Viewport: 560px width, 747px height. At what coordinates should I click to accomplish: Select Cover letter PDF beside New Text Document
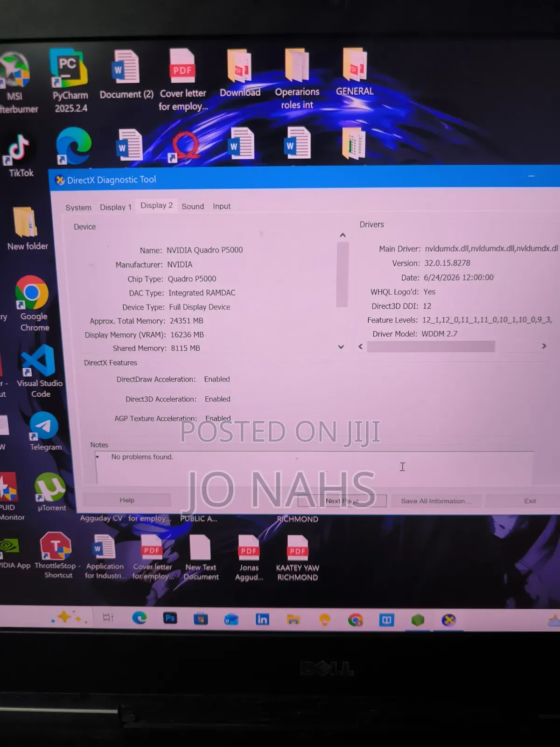tap(152, 557)
